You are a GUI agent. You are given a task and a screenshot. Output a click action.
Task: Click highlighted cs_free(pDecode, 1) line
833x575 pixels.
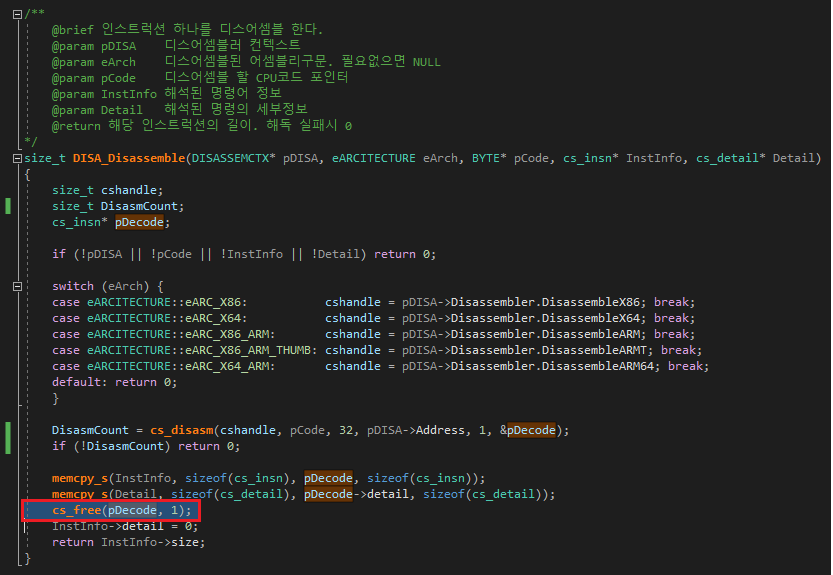tap(122, 510)
